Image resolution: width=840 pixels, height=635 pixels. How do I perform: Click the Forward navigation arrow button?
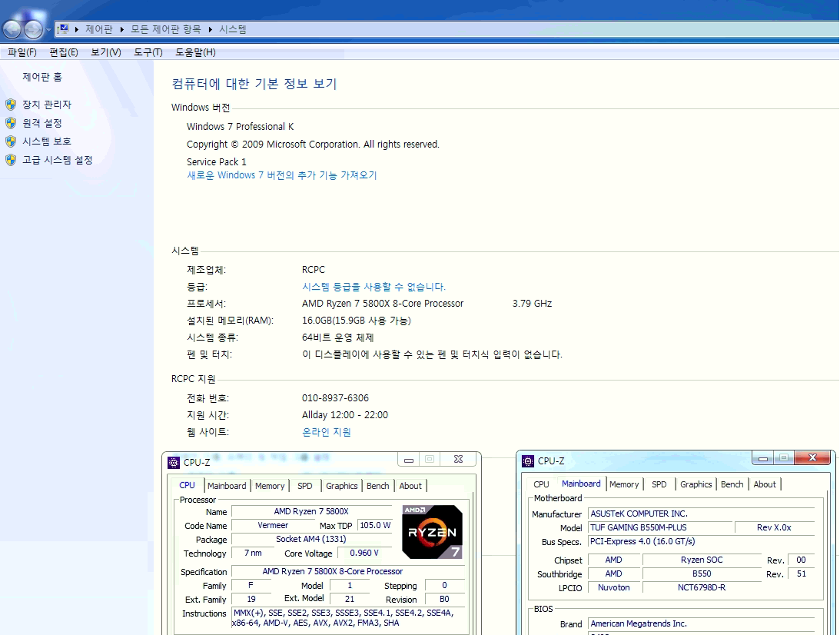pos(33,29)
